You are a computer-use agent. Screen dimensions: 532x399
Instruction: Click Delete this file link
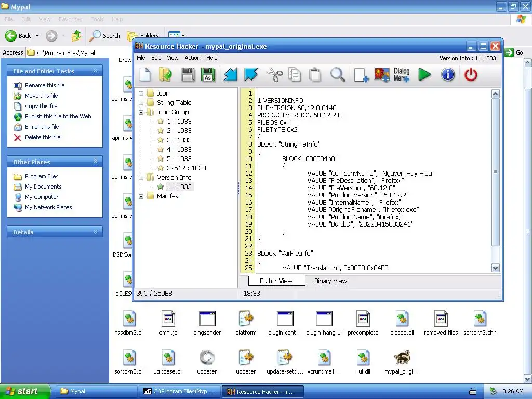[43, 137]
